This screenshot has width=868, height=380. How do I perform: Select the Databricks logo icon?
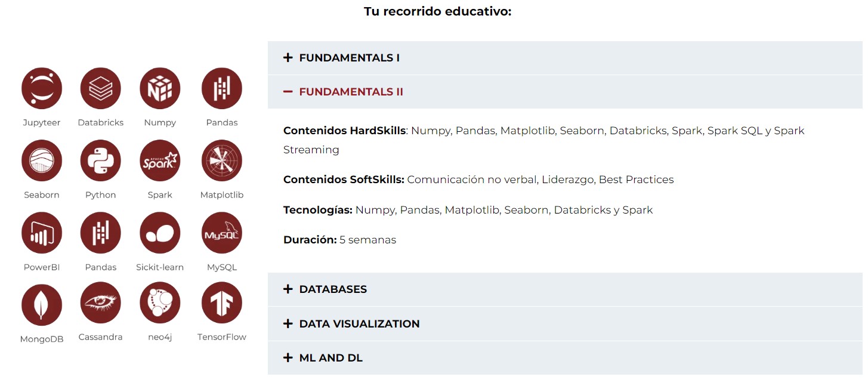(101, 88)
